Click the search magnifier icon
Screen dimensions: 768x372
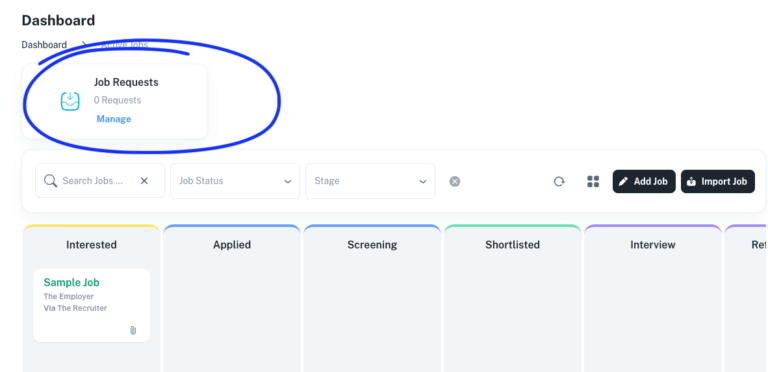pos(50,181)
